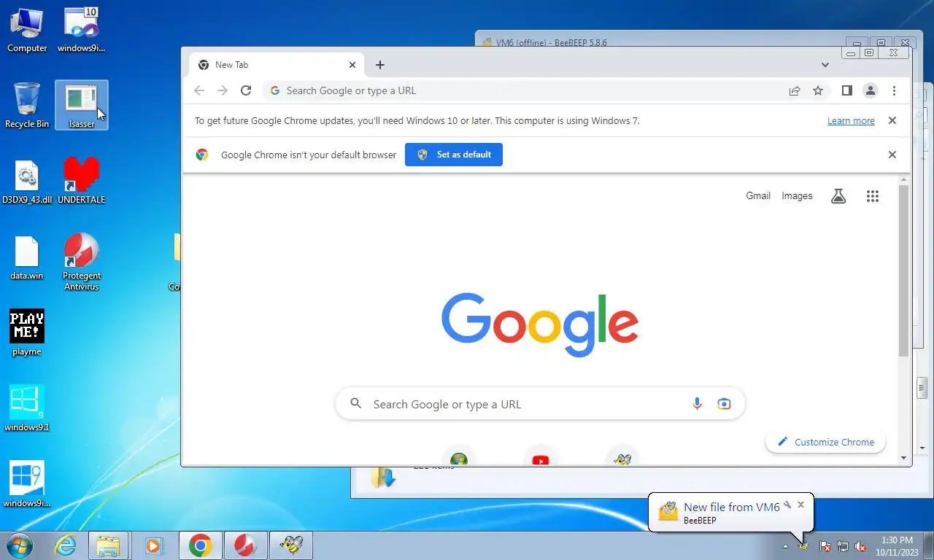The width and height of the screenshot is (934, 560).
Task: Go forward in Chrome navigation
Action: tap(223, 90)
